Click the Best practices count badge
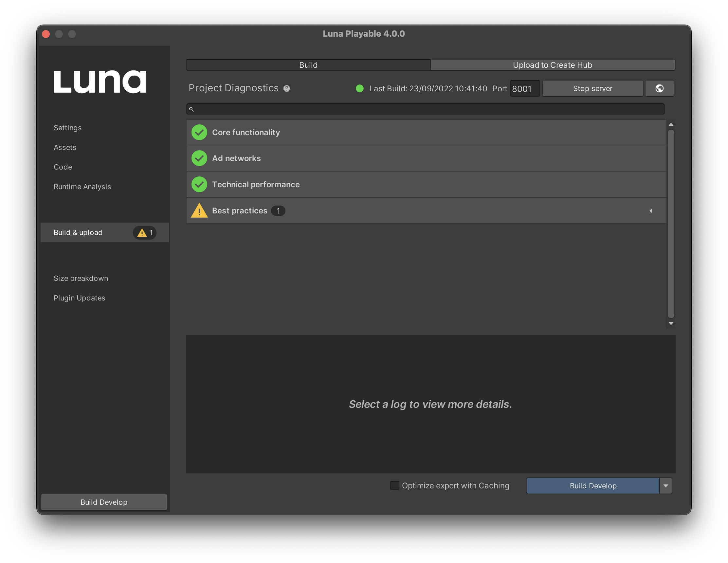Image resolution: width=728 pixels, height=563 pixels. coord(278,211)
